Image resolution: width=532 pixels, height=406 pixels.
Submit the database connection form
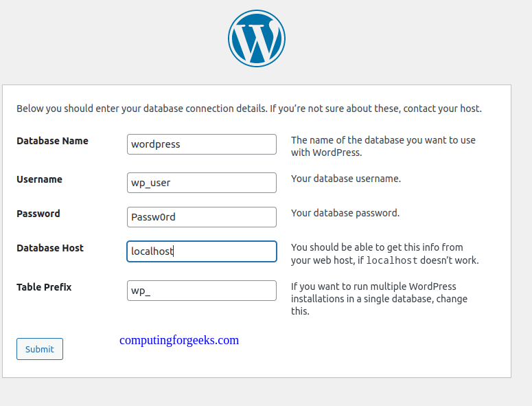click(40, 349)
